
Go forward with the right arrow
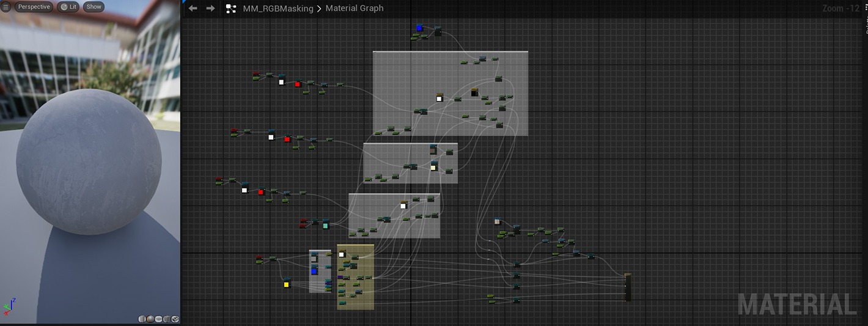(x=210, y=9)
